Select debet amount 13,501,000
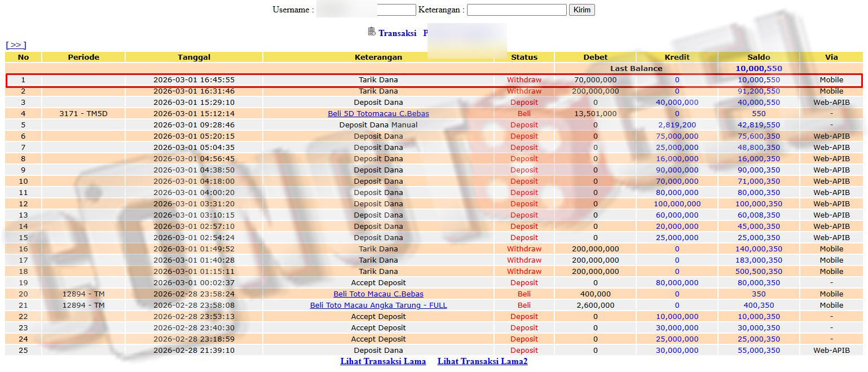Screen dimensions: 868x372 click(596, 113)
